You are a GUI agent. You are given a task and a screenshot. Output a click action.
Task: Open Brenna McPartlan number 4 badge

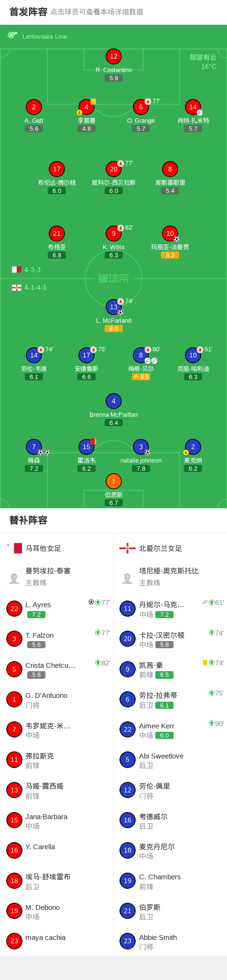point(114,401)
